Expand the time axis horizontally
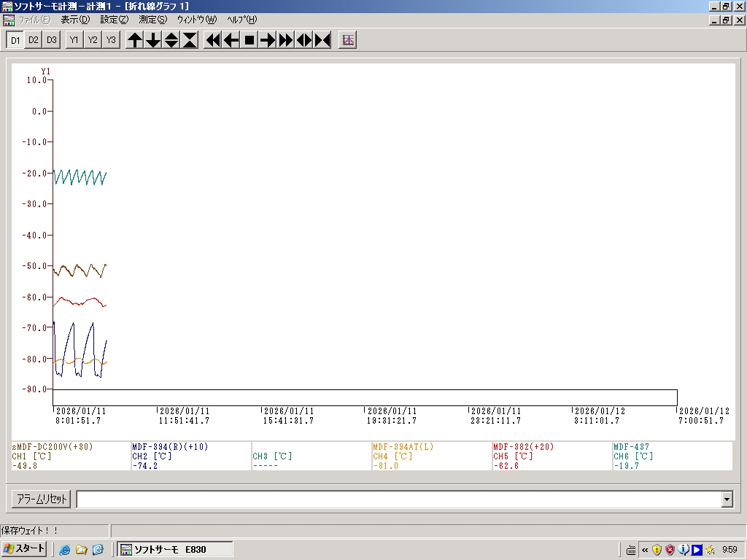Image resolution: width=747 pixels, height=560 pixels. coord(304,40)
